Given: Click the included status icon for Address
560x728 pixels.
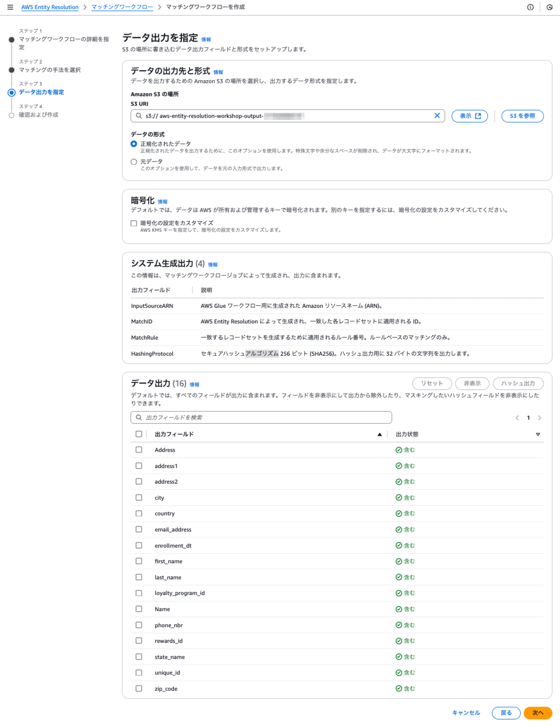Looking at the screenshot, I should [399, 450].
